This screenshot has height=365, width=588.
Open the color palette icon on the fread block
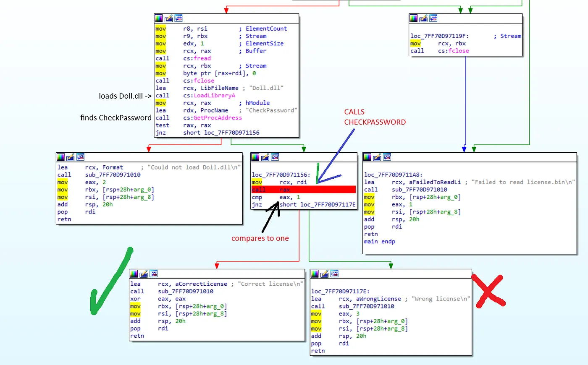point(158,18)
